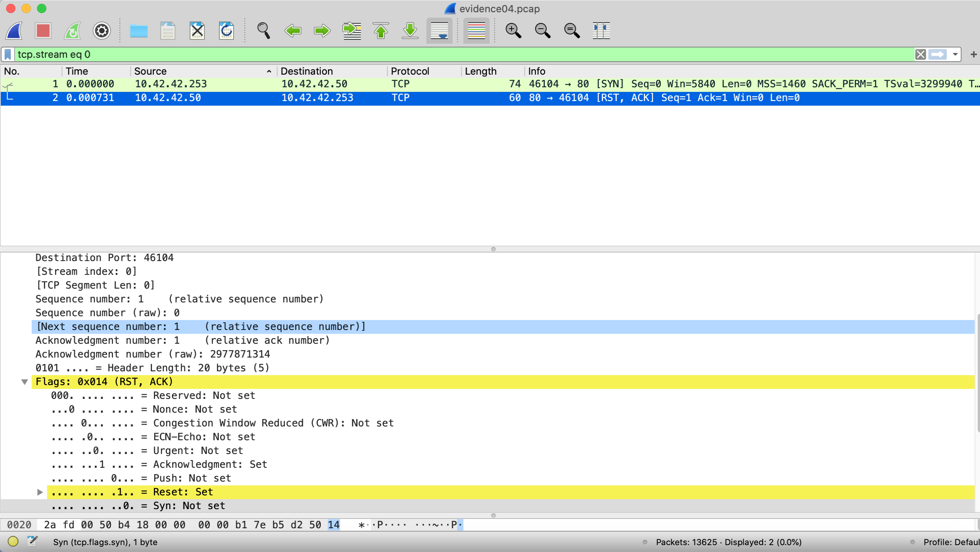Open capture options gear icon
Screen dimensions: 980x552
tap(101, 31)
